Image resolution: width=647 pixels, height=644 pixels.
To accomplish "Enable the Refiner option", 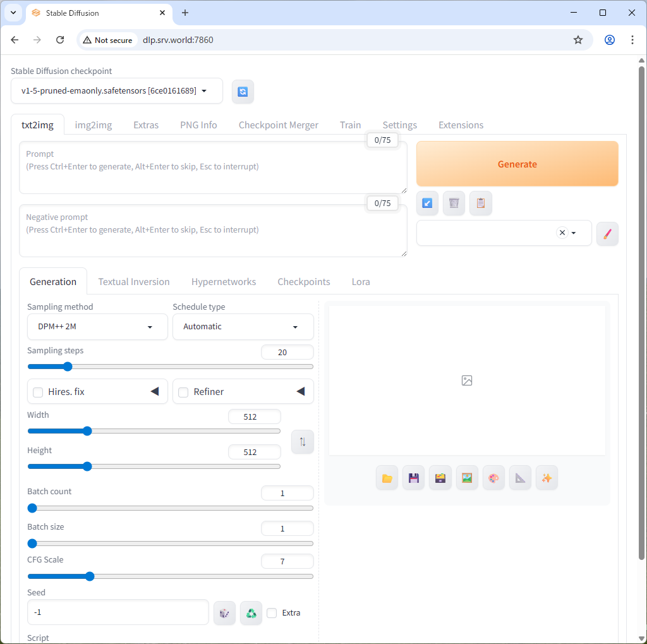I will (183, 391).
